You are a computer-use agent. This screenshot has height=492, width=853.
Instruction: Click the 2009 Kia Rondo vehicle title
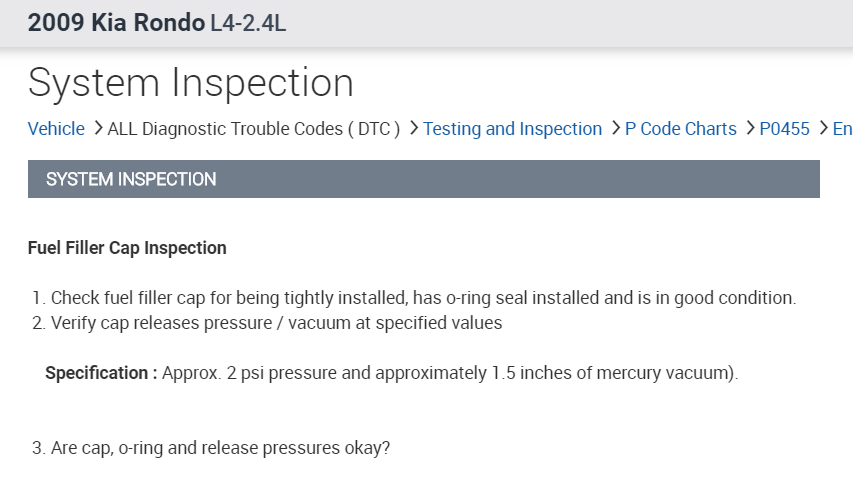click(116, 23)
